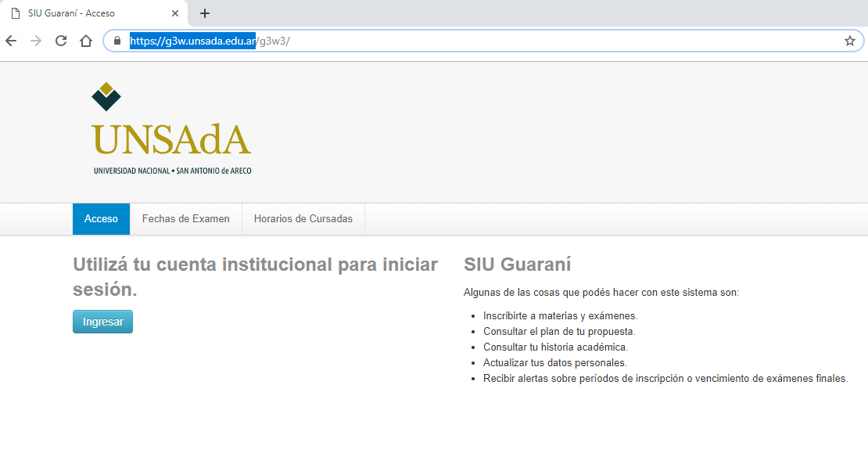
Task: Click 'Actualizar tus datos personales' list item
Action: coord(554,362)
